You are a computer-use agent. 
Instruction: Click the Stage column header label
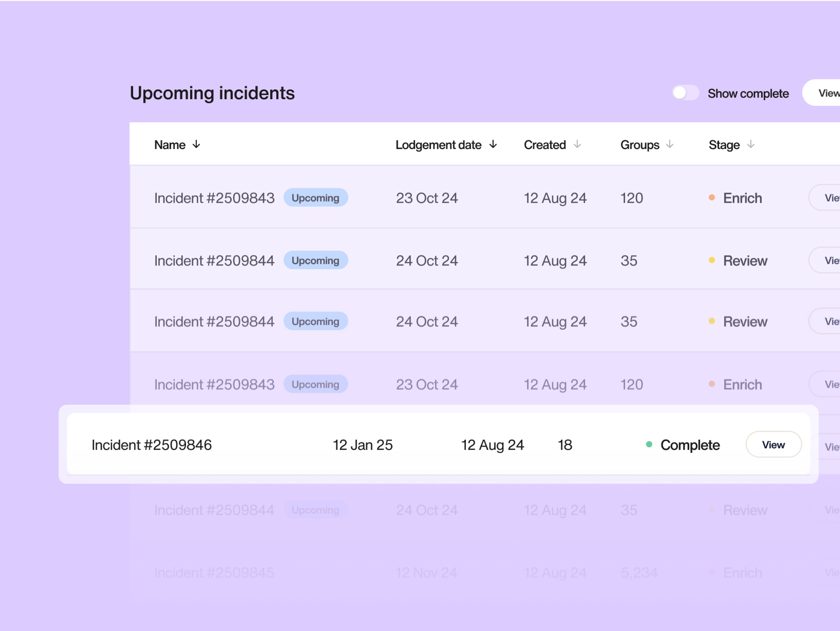(724, 145)
